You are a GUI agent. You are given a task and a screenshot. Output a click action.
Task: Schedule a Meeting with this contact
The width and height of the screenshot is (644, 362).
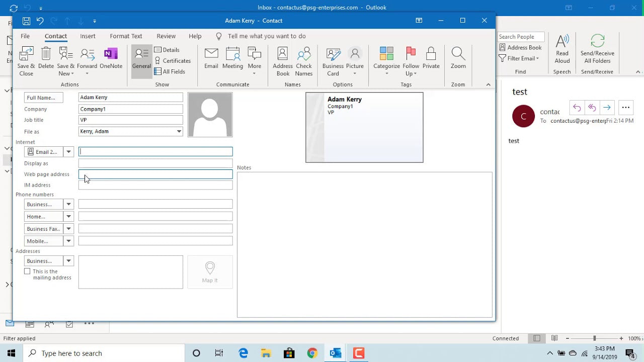click(232, 60)
